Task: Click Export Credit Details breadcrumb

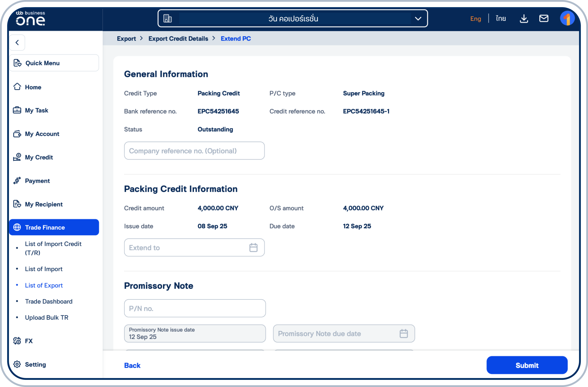Action: pos(178,39)
